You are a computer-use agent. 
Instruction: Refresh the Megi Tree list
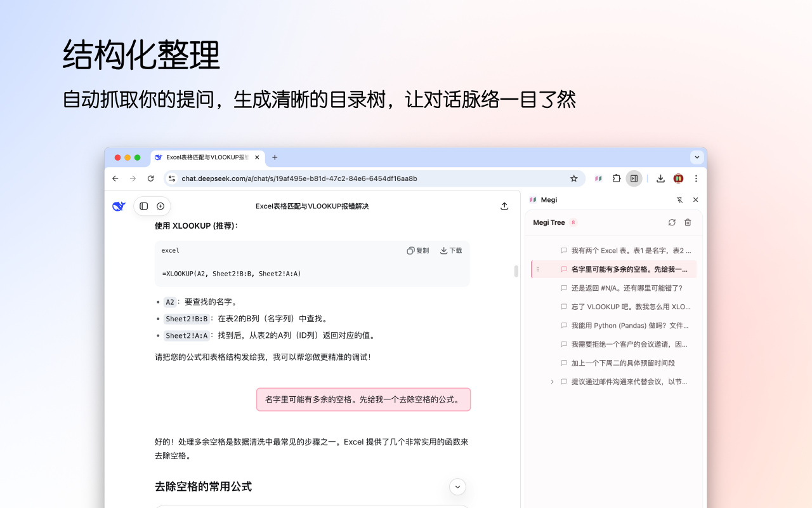point(672,222)
